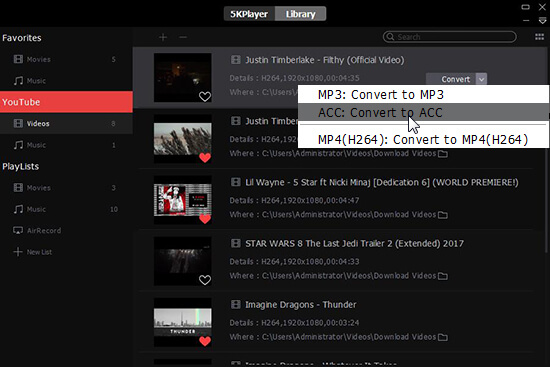Open the window menu down-arrow icon
Viewport: 550px width, 367px height.
coord(542,21)
